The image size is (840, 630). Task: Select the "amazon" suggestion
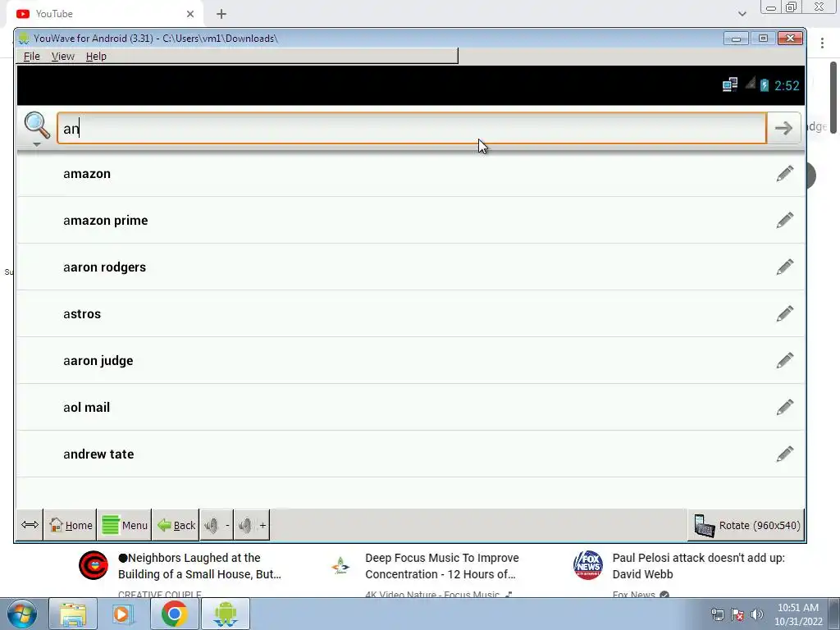click(x=411, y=174)
